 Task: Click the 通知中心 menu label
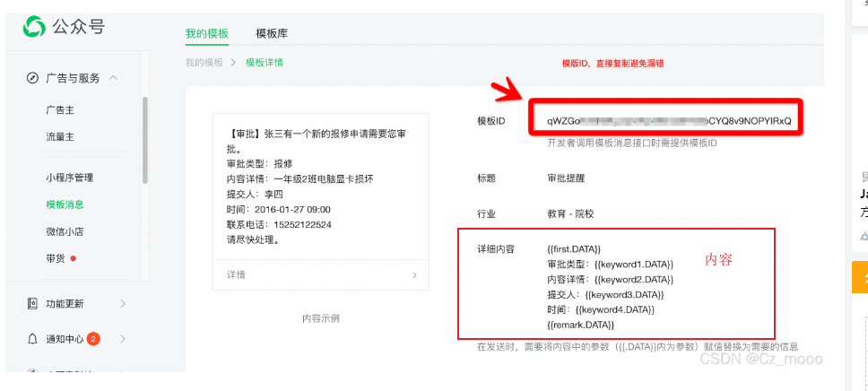tap(65, 338)
